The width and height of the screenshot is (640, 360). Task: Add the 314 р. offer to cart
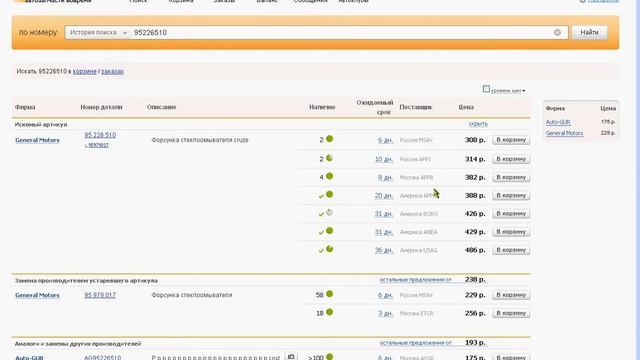[x=511, y=159]
